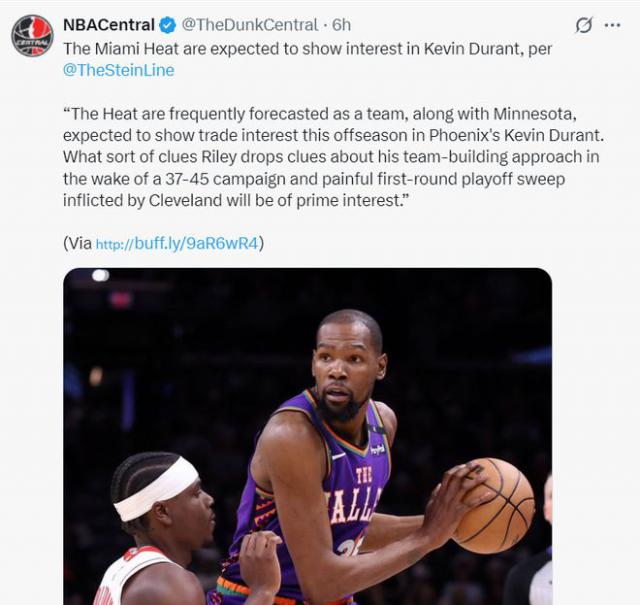Click the 6h post timestamp
The height and width of the screenshot is (605, 640).
(x=341, y=25)
